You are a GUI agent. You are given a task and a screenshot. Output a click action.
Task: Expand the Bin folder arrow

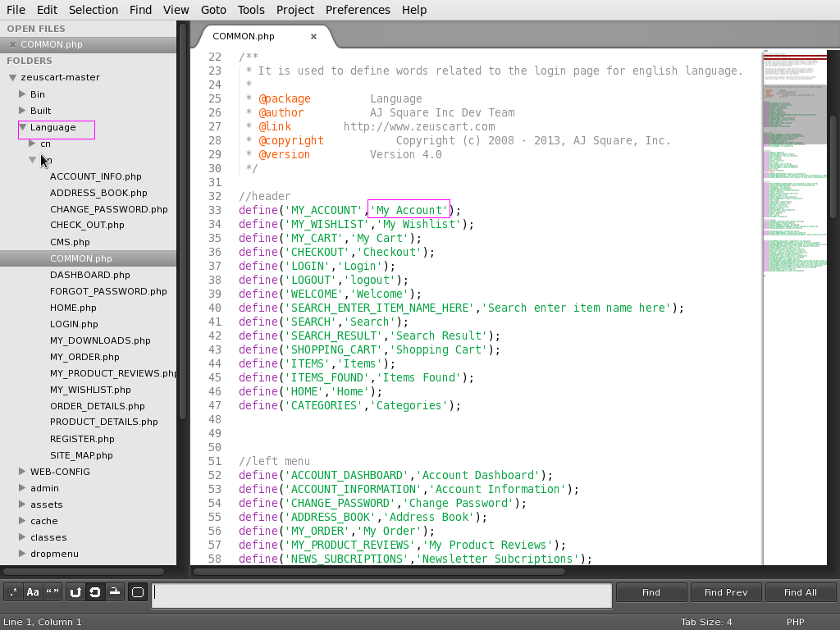pos(22,94)
